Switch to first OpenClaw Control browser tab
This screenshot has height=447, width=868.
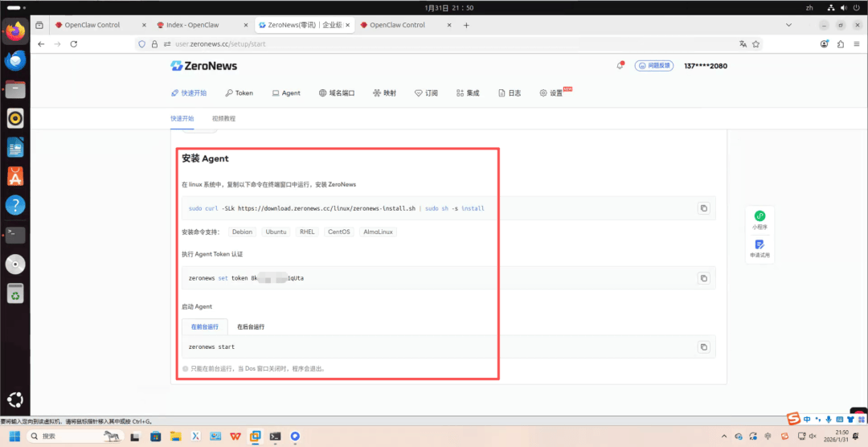coord(100,25)
